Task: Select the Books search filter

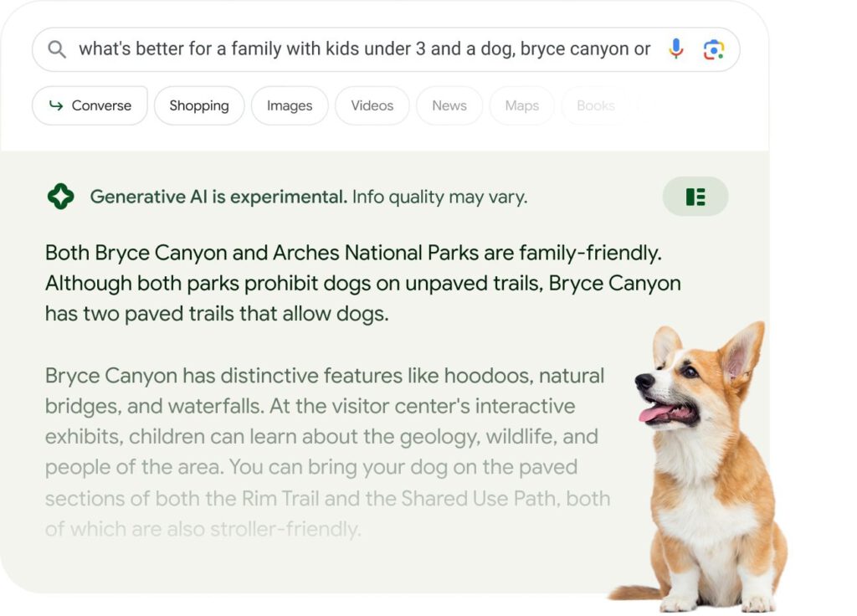Action: click(x=595, y=105)
